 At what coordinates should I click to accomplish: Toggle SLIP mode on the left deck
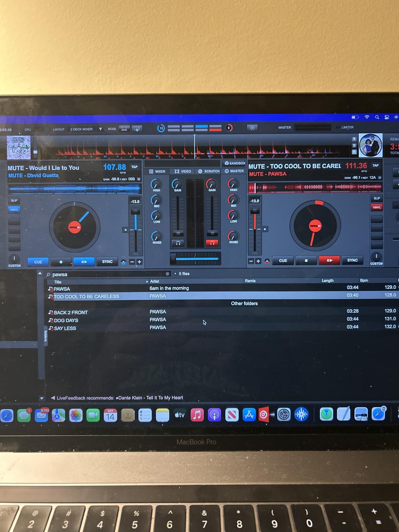(x=14, y=201)
